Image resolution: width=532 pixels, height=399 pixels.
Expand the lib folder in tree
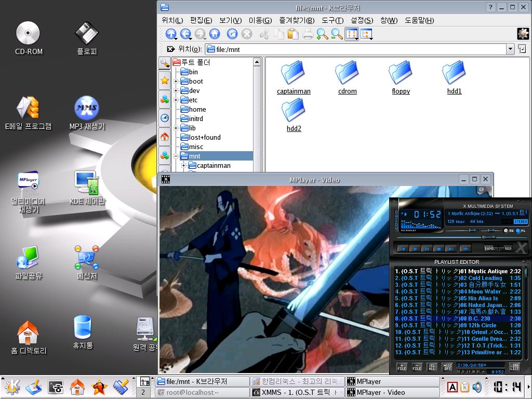(x=176, y=128)
